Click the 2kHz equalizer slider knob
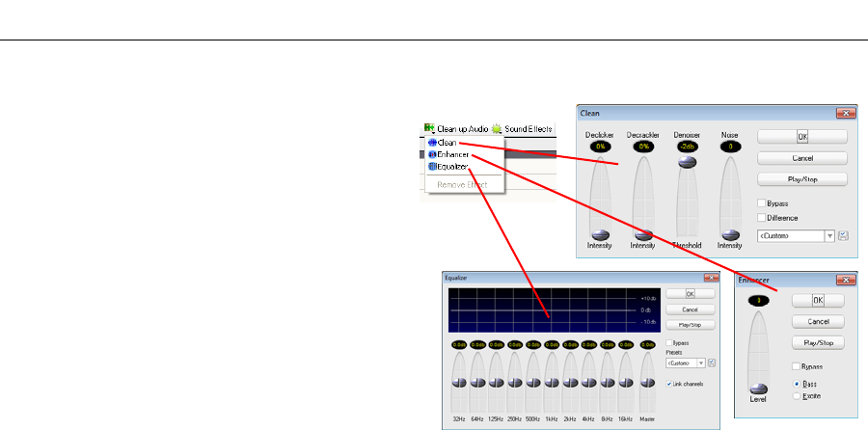Image resolution: width=868 pixels, height=430 pixels. click(x=570, y=383)
